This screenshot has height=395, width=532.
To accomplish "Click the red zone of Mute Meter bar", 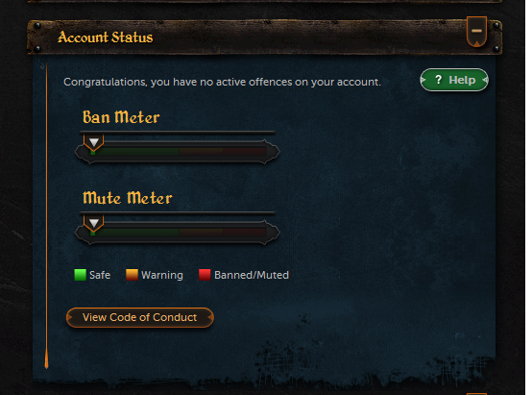I will (244, 233).
